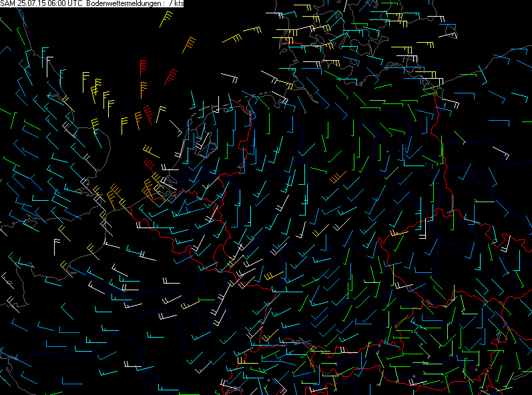The image size is (532, 395).
Task: Select the lone orange wind barb in central Germany
Action: click(x=338, y=177)
